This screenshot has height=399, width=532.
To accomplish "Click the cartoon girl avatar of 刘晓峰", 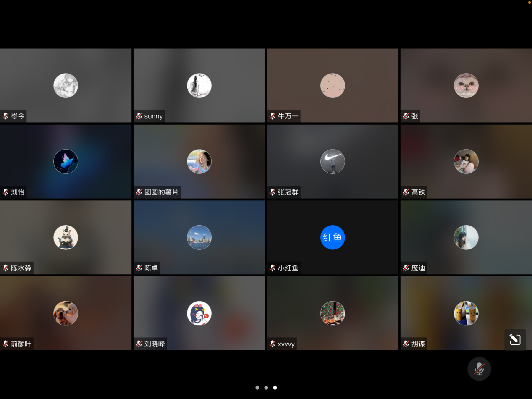I will click(x=199, y=313).
